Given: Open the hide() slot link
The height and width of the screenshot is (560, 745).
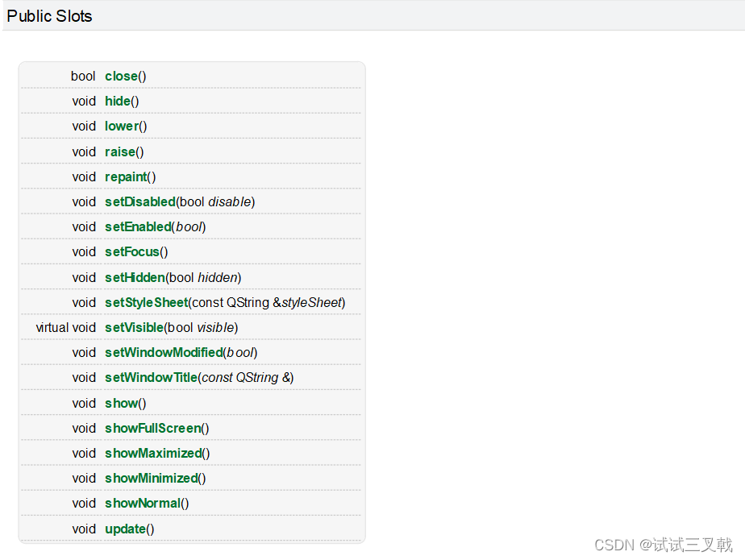Looking at the screenshot, I should tap(118, 102).
